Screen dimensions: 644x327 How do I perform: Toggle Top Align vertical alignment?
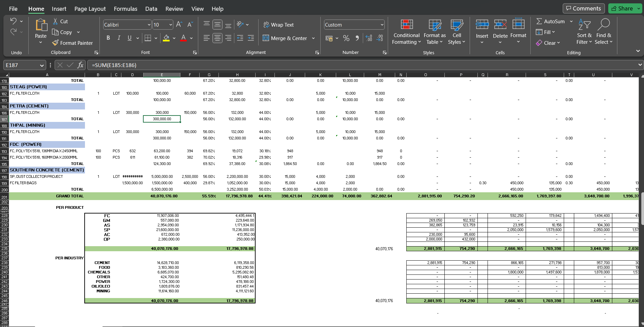tap(207, 25)
